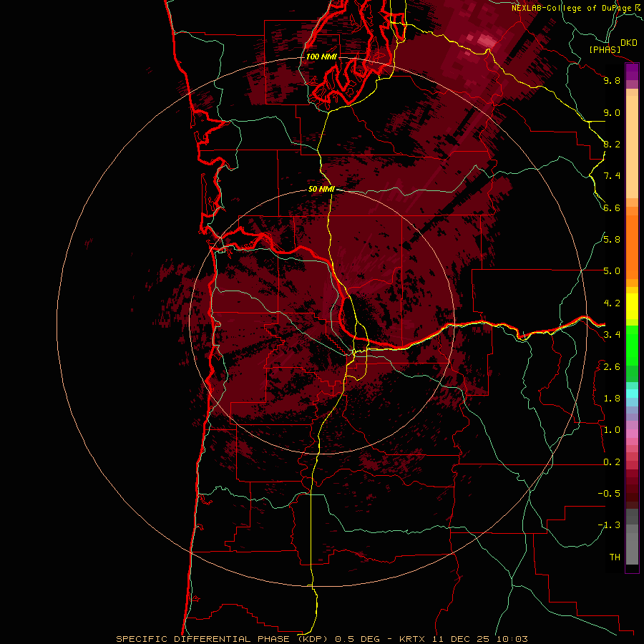Click the 4.2 legend value
The width and height of the screenshot is (644, 644).
click(612, 303)
